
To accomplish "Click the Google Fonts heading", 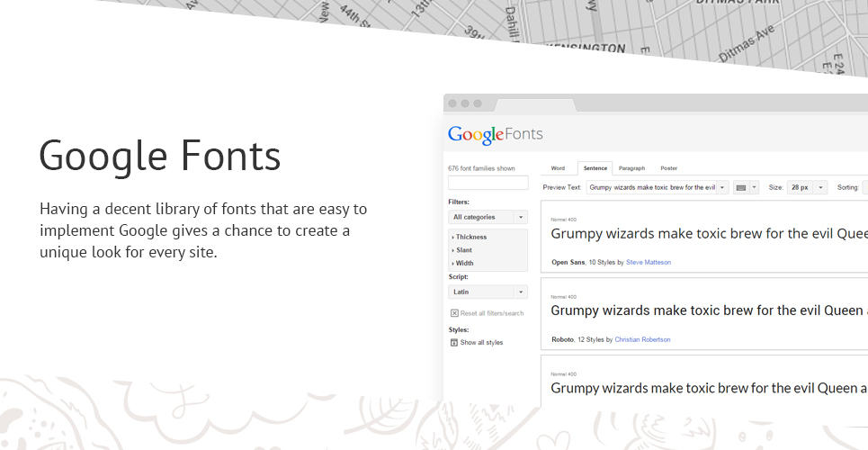I will [160, 157].
